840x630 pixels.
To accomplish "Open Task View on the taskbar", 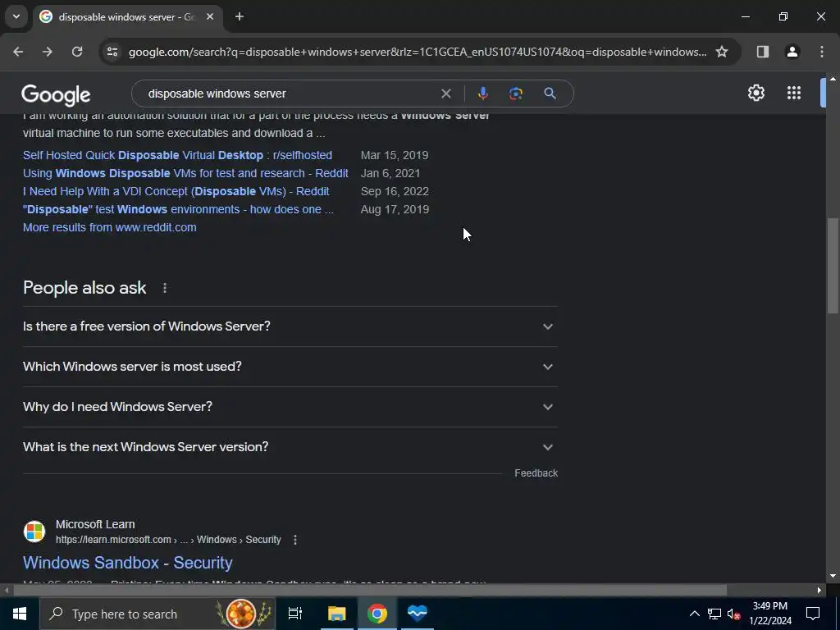I will [x=295, y=614].
